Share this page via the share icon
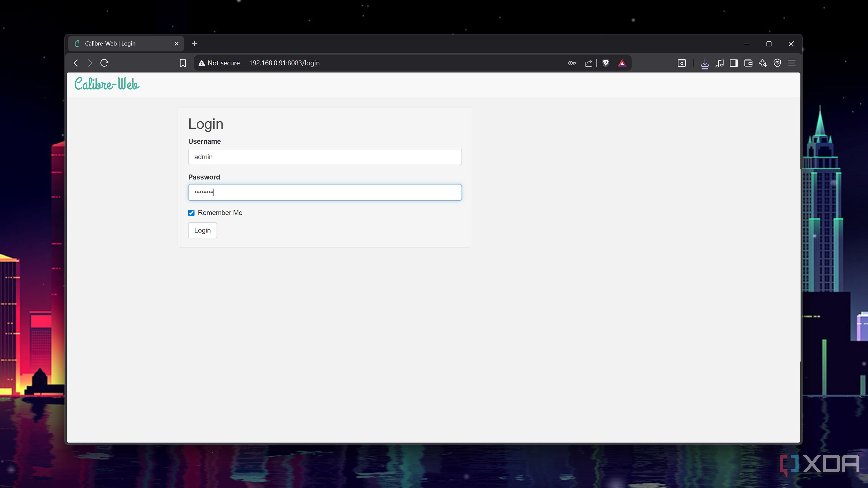 588,63
